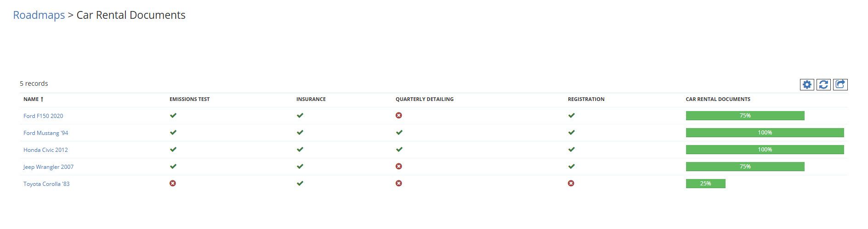This screenshot has width=868, height=229.
Task: Click Toyota Corolla '83 Emissions Test red X
Action: [x=173, y=183]
